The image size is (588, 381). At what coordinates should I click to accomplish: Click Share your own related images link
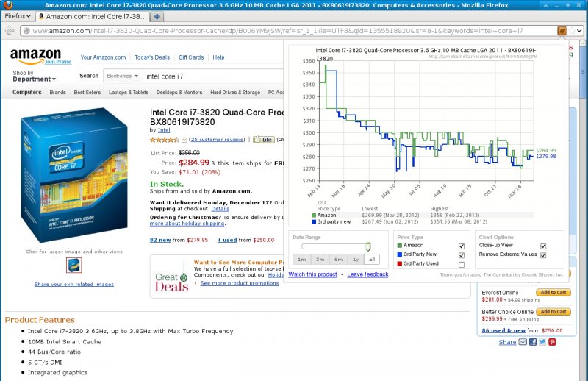(74, 284)
